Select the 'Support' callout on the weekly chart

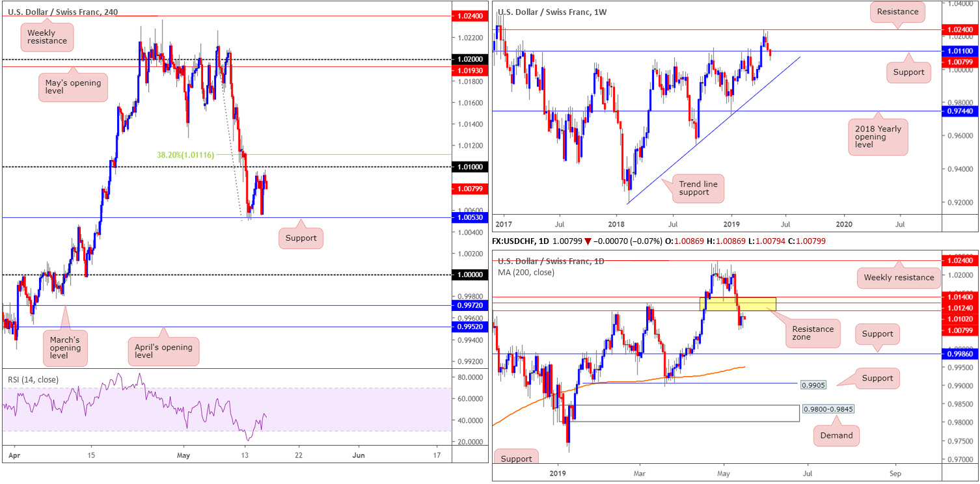click(x=908, y=72)
